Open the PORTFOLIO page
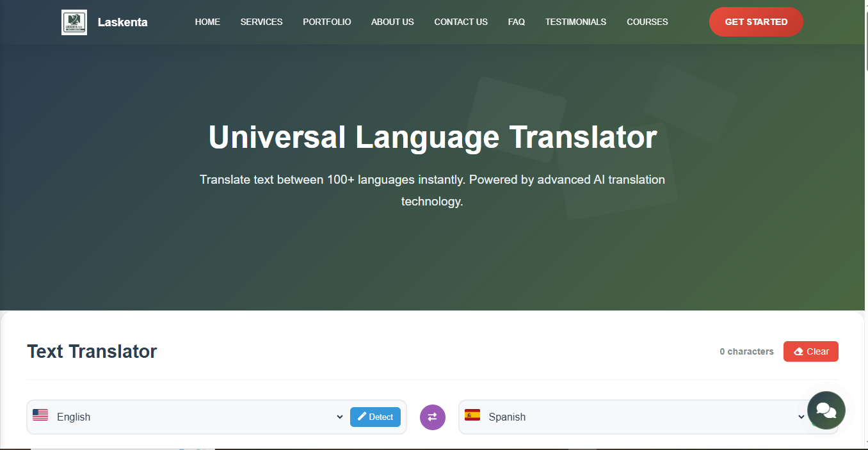This screenshot has width=868, height=450. pos(326,21)
